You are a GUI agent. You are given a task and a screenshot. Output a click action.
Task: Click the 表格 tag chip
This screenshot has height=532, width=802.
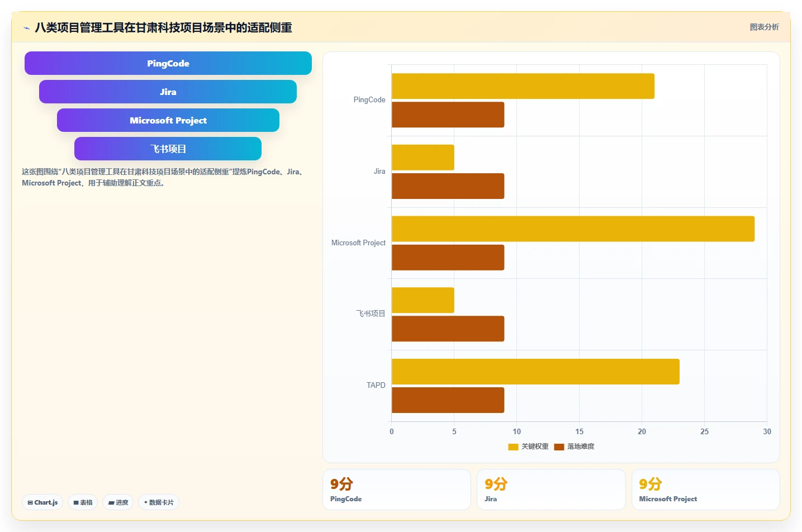(x=83, y=502)
